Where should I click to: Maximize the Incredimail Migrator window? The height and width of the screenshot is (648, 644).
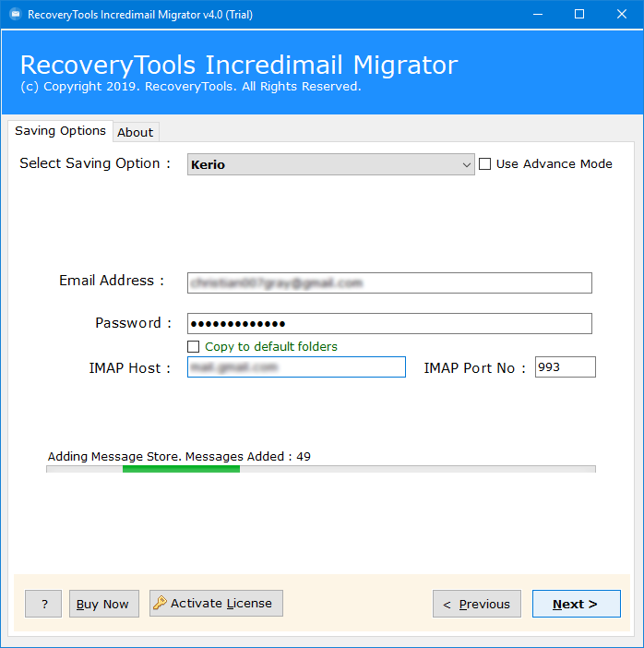[579, 15]
